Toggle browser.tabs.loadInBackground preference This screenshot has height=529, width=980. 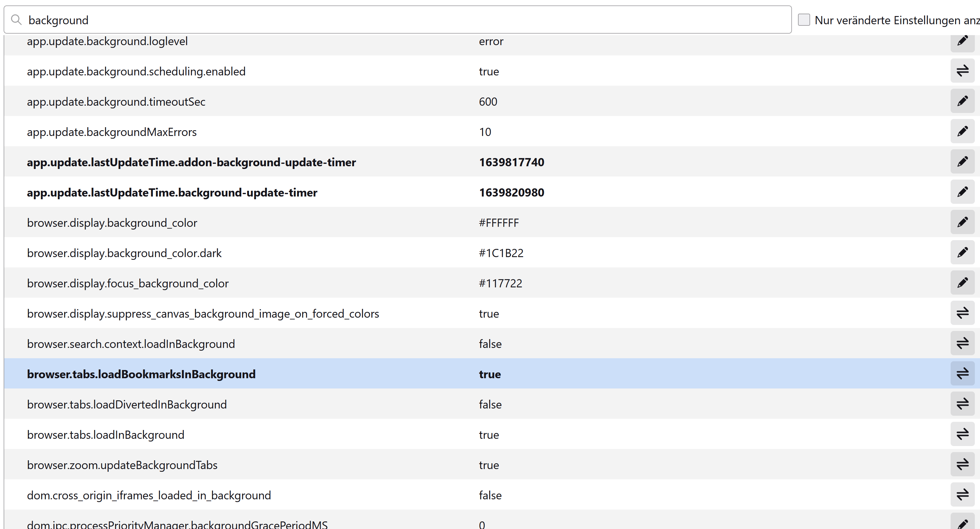[962, 434]
